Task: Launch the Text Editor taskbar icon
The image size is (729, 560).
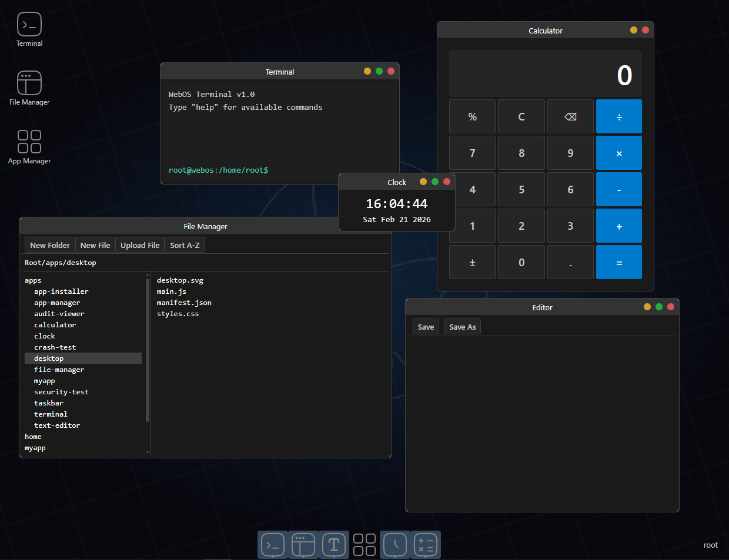Action: click(x=334, y=545)
